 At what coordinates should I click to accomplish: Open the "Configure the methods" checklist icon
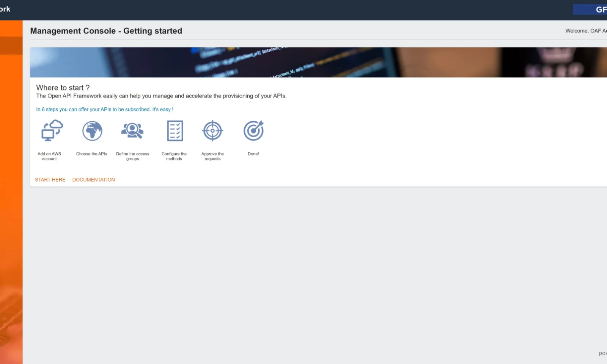[175, 130]
